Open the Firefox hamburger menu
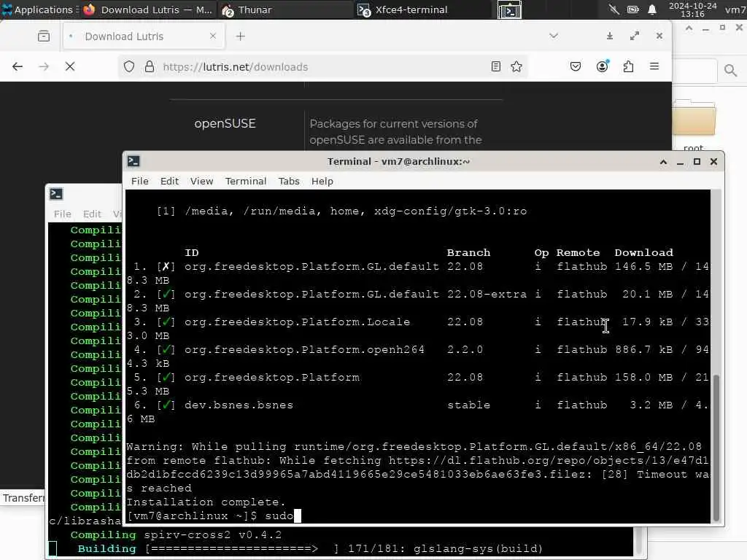The image size is (747, 560). (654, 66)
